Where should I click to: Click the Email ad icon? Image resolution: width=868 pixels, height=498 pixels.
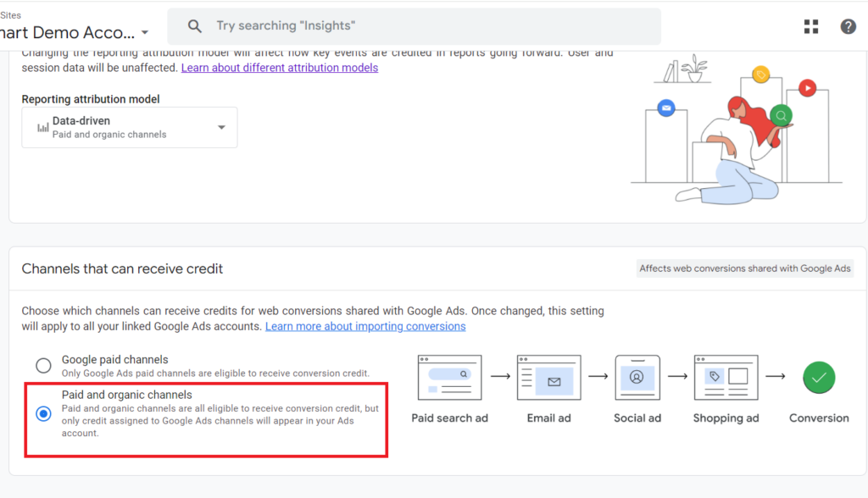click(x=548, y=378)
